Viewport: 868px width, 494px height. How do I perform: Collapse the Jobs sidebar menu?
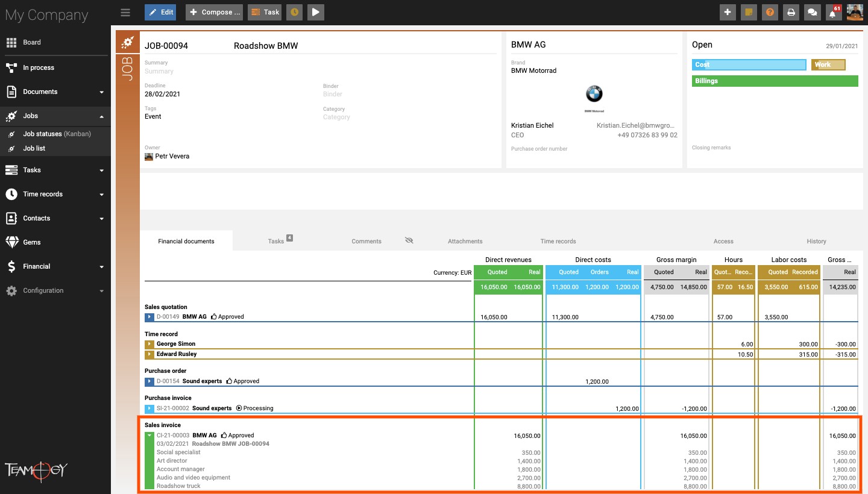tap(55, 116)
